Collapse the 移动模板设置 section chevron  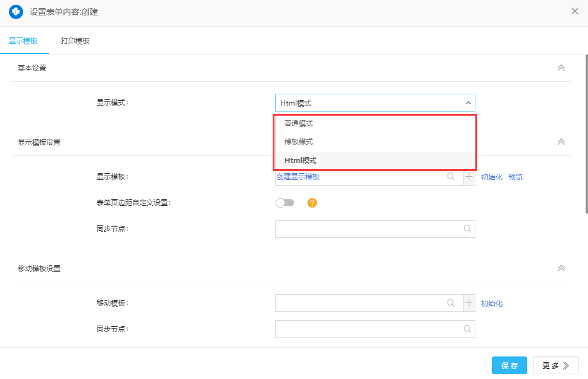[561, 268]
